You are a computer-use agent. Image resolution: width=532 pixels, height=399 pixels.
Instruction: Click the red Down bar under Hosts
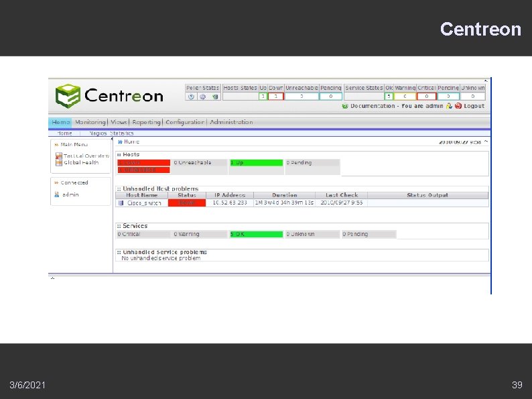tap(144, 163)
